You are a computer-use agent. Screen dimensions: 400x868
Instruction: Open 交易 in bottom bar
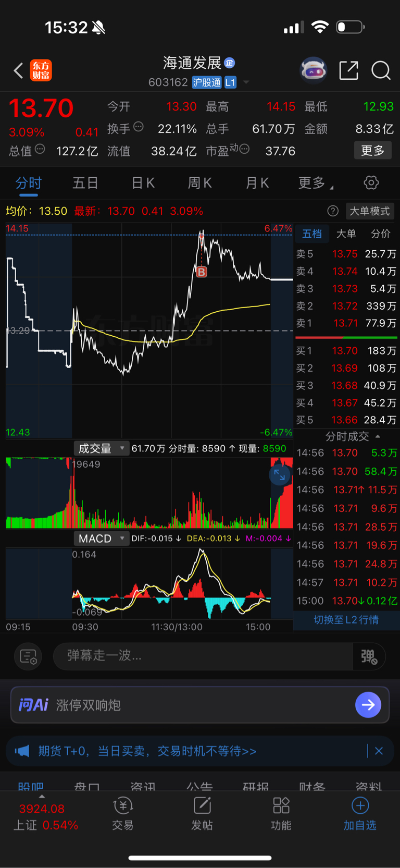[123, 814]
